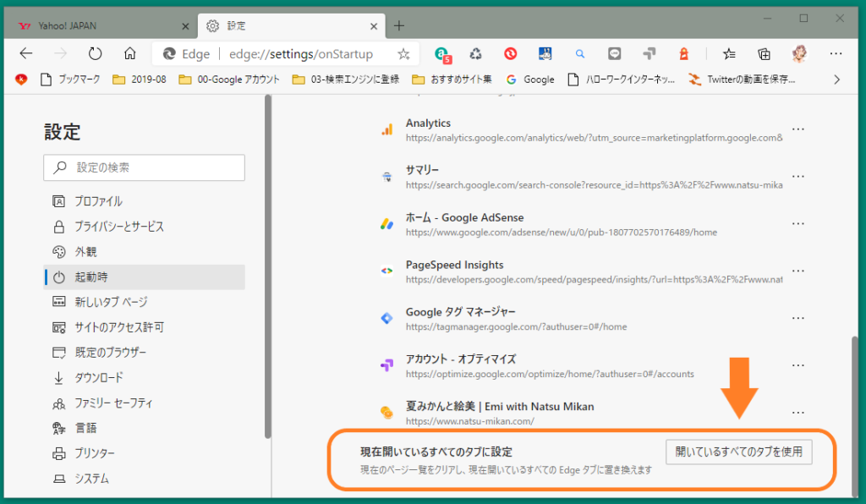Screen dimensions: 866x504
Task: Click the home icon in the toolbar
Action: (130, 53)
